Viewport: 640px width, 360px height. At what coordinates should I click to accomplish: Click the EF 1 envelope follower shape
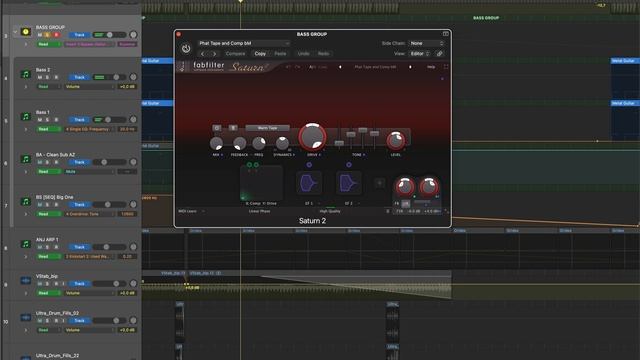click(x=309, y=183)
